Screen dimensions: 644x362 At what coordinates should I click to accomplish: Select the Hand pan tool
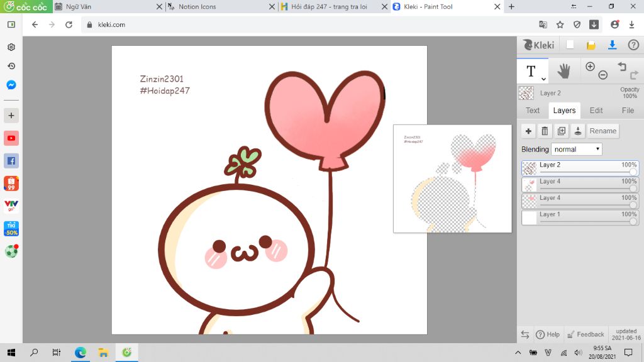tap(563, 72)
